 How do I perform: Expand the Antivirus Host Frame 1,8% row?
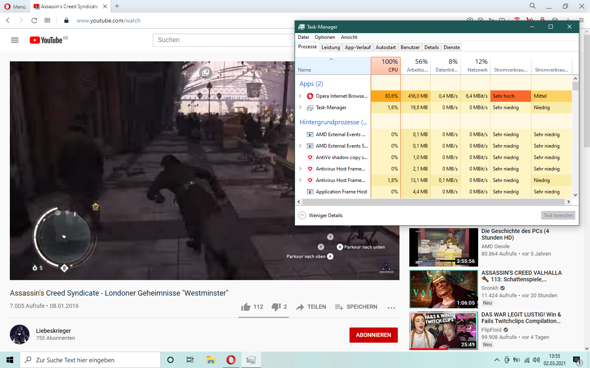pyautogui.click(x=300, y=180)
